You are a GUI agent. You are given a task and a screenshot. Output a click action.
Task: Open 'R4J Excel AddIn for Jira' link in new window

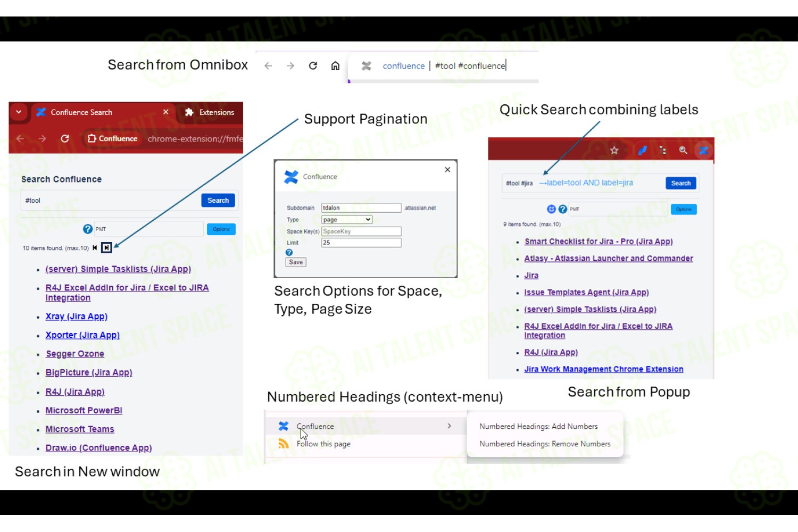coord(127,293)
